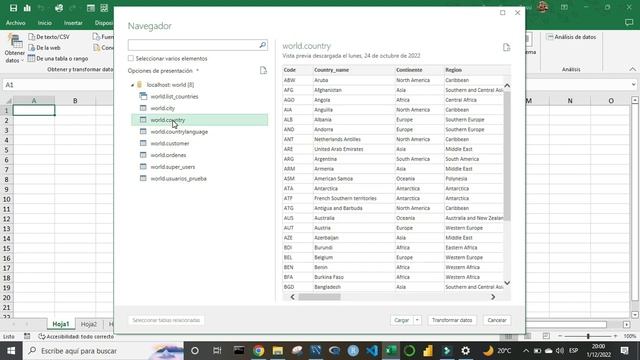Open the world.city table item
Image resolution: width=640 pixels, height=360 pixels.
click(x=162, y=108)
